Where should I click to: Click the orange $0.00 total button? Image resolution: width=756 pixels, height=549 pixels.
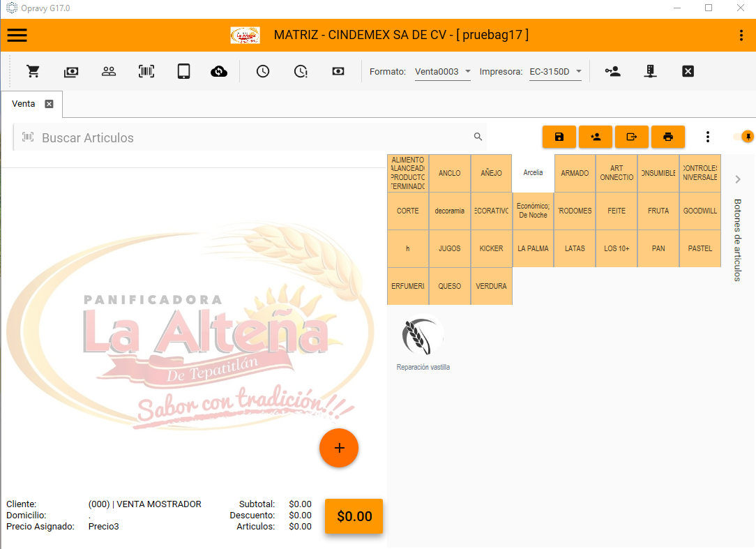tap(354, 516)
